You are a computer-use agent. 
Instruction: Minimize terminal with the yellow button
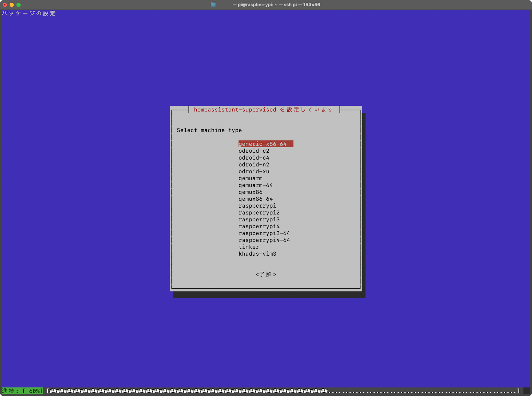12,4
